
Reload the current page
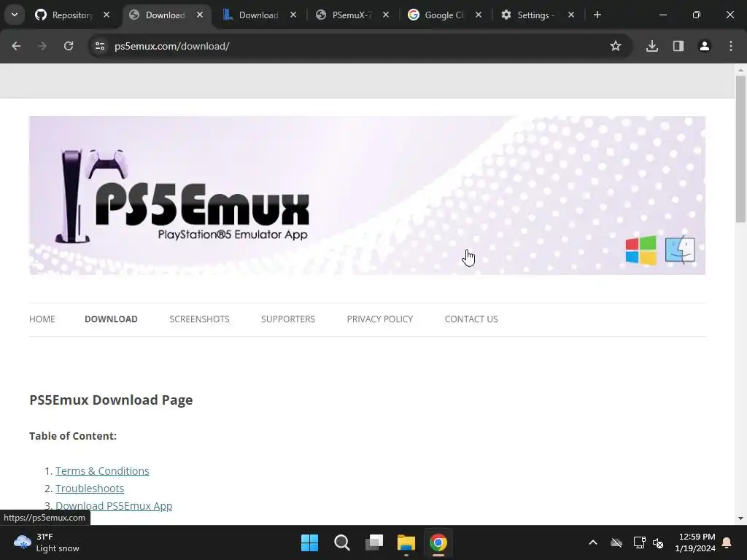(69, 46)
